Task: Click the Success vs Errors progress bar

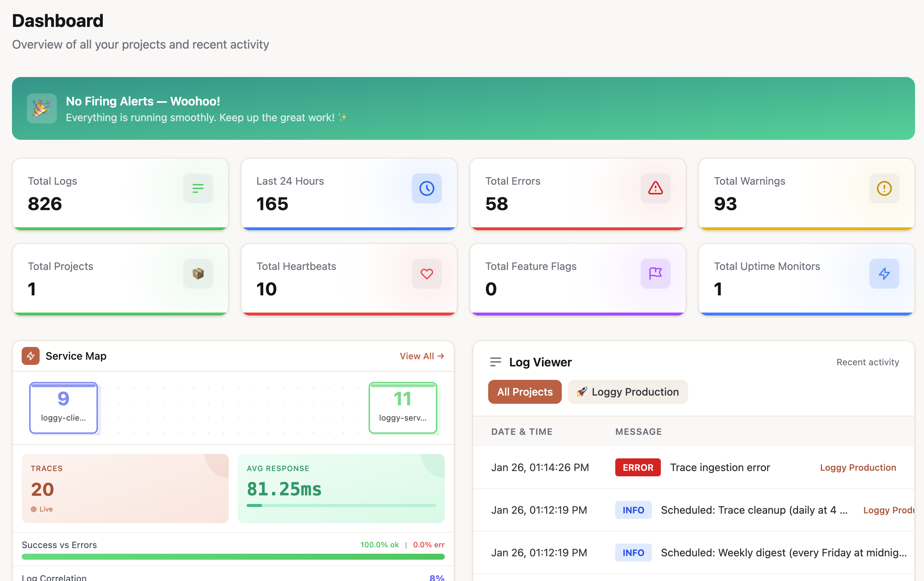Action: click(233, 556)
